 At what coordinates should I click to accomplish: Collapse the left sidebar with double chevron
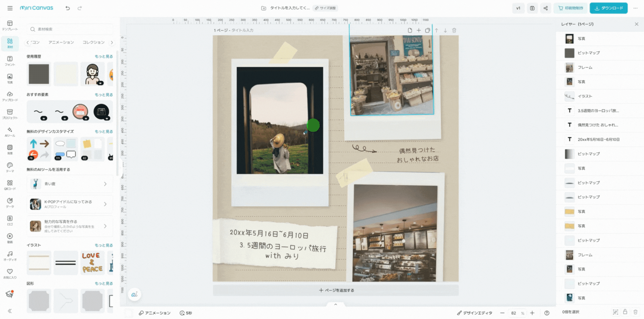pyautogui.click(x=10, y=311)
